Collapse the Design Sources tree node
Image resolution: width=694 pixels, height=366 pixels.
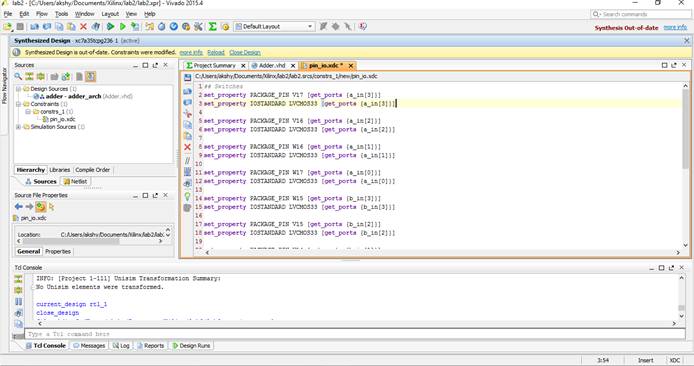point(19,89)
